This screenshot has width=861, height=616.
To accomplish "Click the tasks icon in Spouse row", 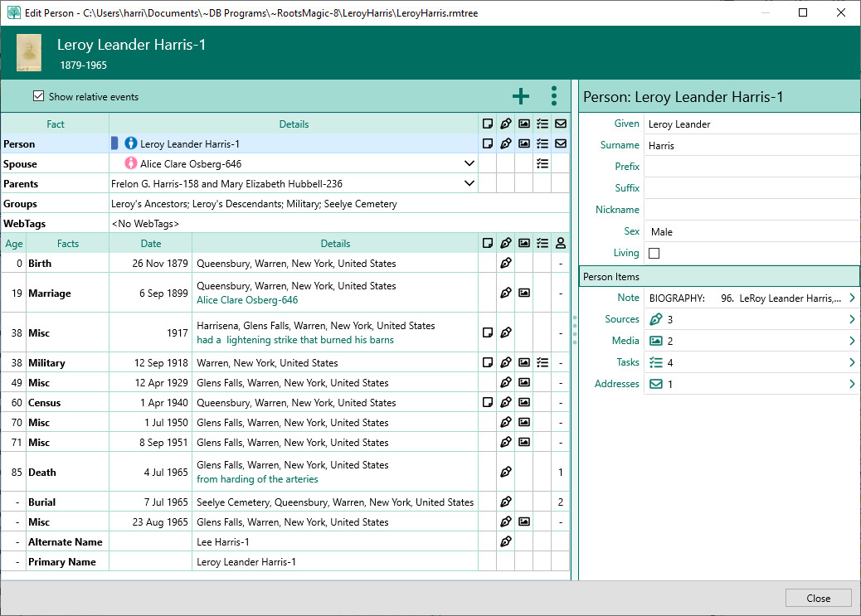I will (542, 164).
